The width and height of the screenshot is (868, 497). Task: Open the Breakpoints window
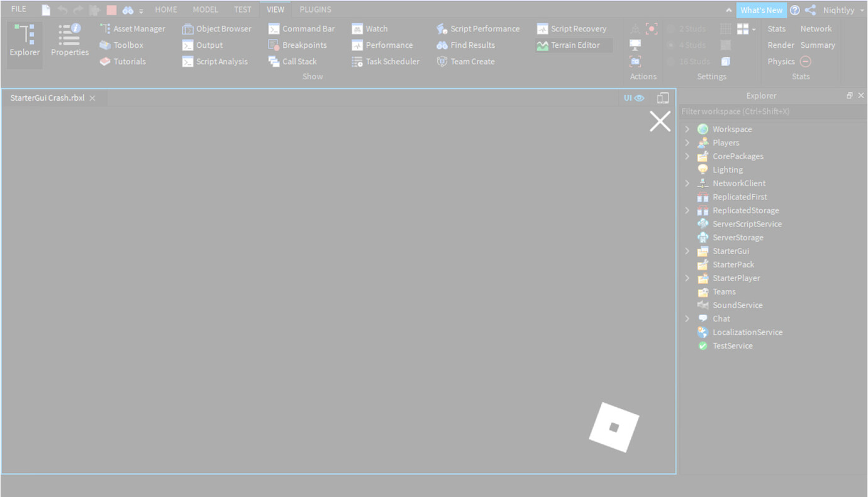tap(297, 45)
